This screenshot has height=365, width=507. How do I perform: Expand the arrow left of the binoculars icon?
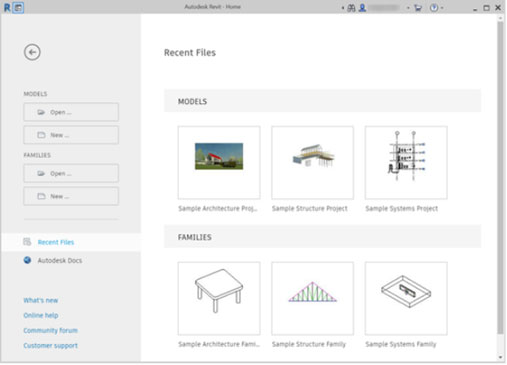point(343,8)
